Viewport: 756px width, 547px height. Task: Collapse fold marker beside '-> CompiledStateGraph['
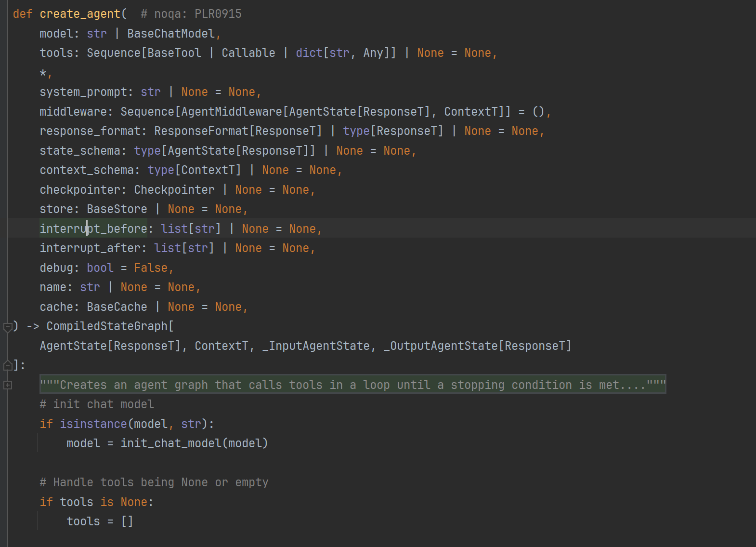(8, 327)
